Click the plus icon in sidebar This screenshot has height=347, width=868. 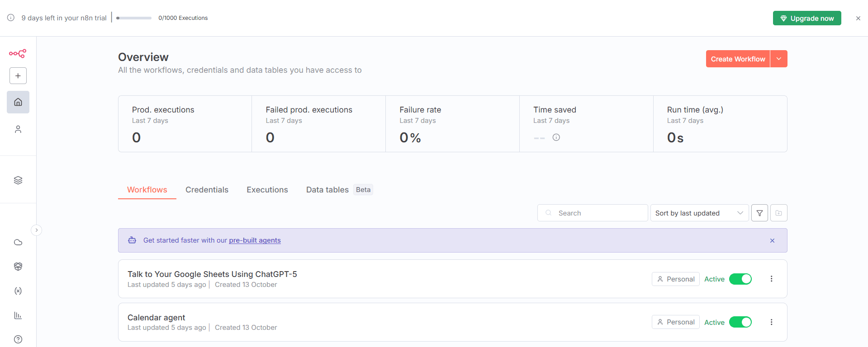18,76
